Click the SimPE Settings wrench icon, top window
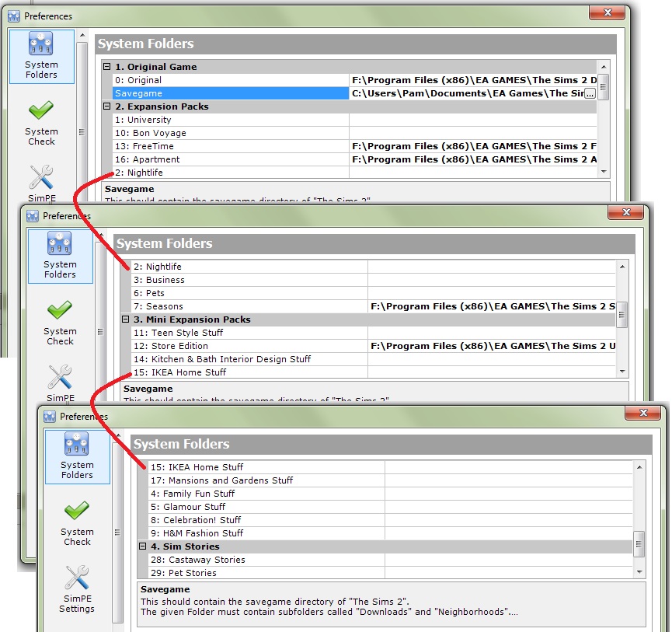The image size is (672, 632). click(x=41, y=177)
